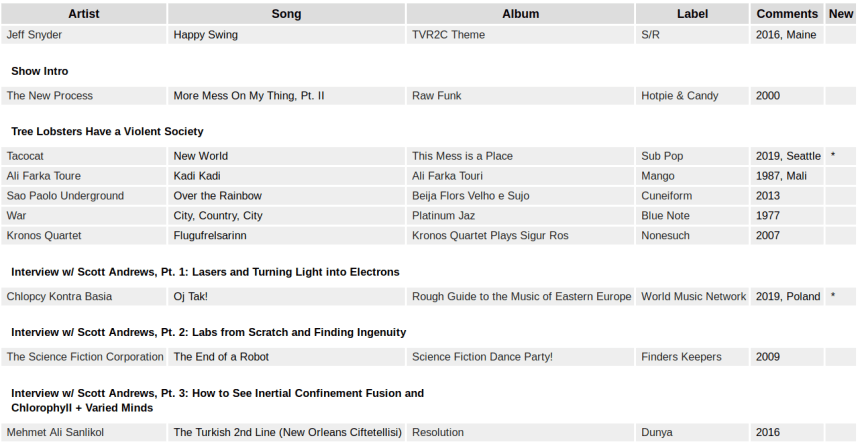Select The New Process artist entry

point(50,96)
